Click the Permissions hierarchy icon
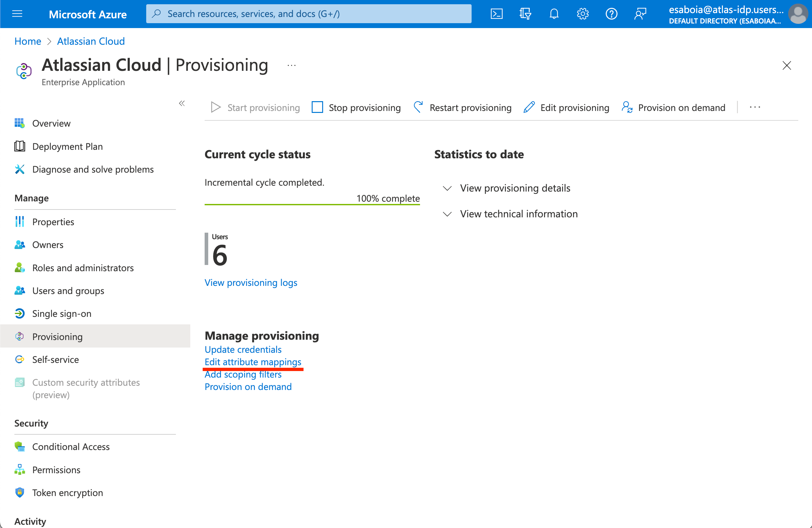This screenshot has height=528, width=812. point(20,470)
